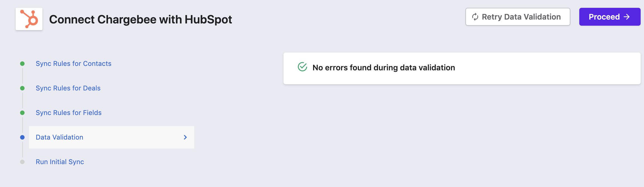Click the HubSpot logo icon
Screen dimensions: 644x187
pyautogui.click(x=29, y=19)
